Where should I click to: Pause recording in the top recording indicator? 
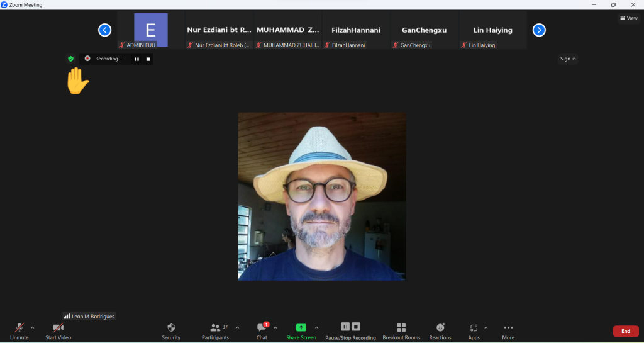click(136, 59)
